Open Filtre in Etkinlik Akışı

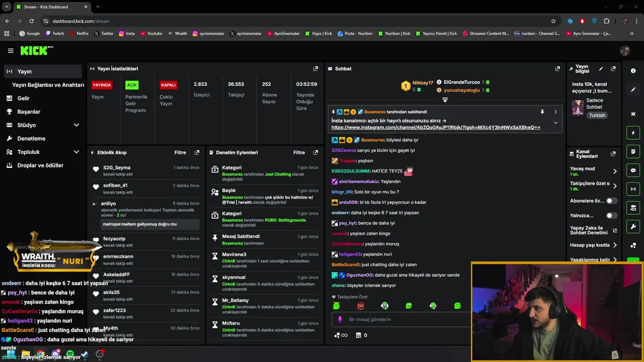pyautogui.click(x=180, y=152)
